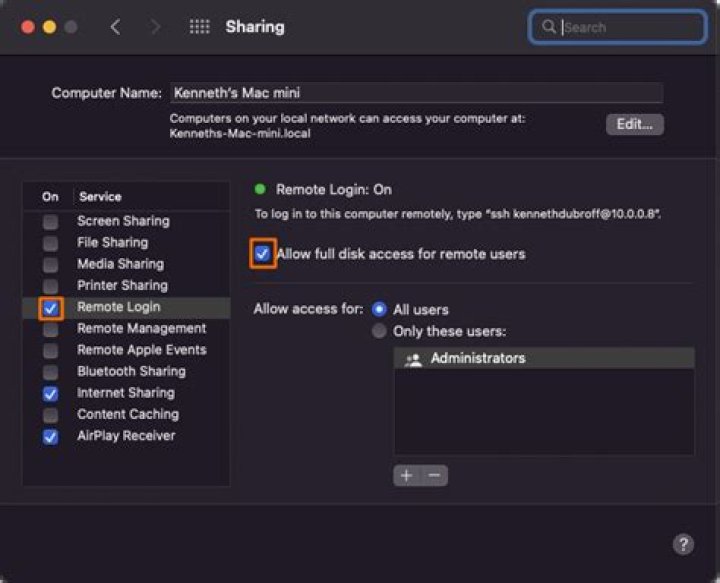Uncheck the Remote Login checkbox
720x583 pixels.
point(51,308)
